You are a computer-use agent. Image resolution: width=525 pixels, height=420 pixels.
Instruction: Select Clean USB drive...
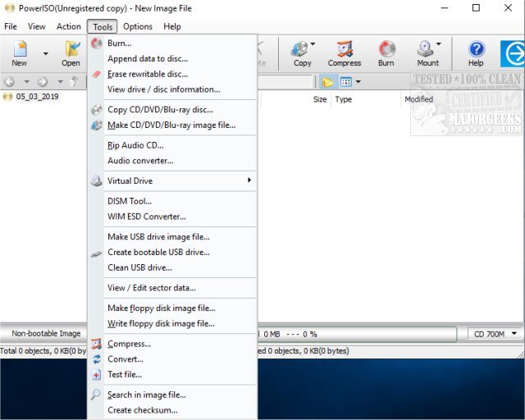(x=173, y=267)
